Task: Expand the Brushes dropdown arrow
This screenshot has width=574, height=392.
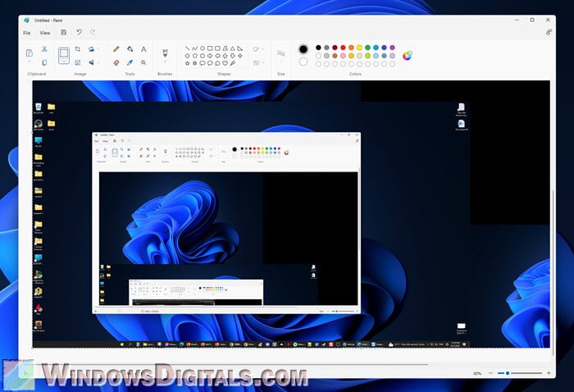Action: click(x=165, y=62)
